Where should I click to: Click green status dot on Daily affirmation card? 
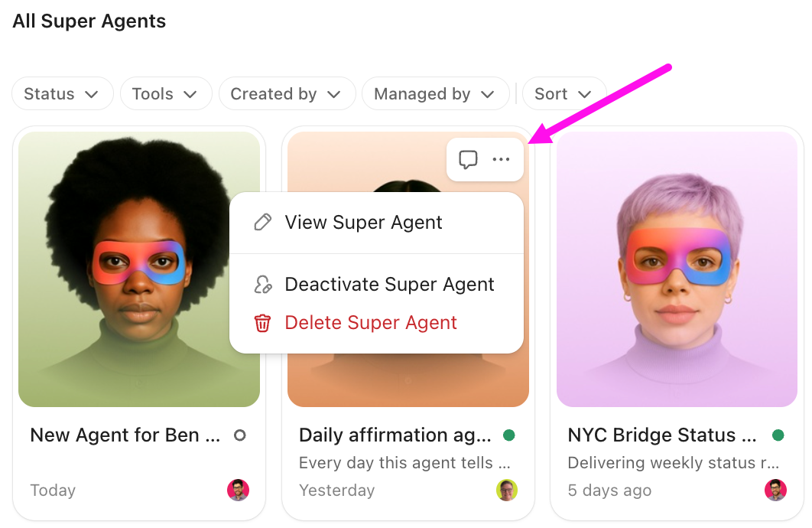pos(508,435)
